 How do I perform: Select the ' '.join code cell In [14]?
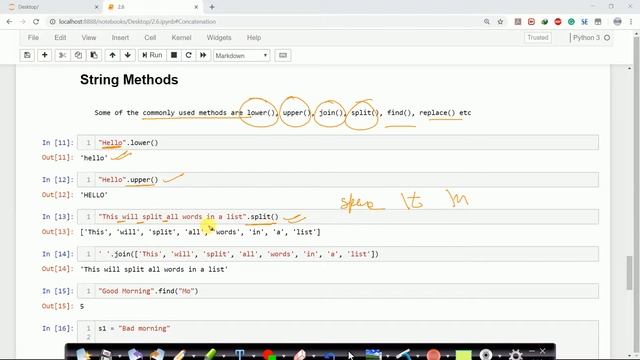[338, 254]
